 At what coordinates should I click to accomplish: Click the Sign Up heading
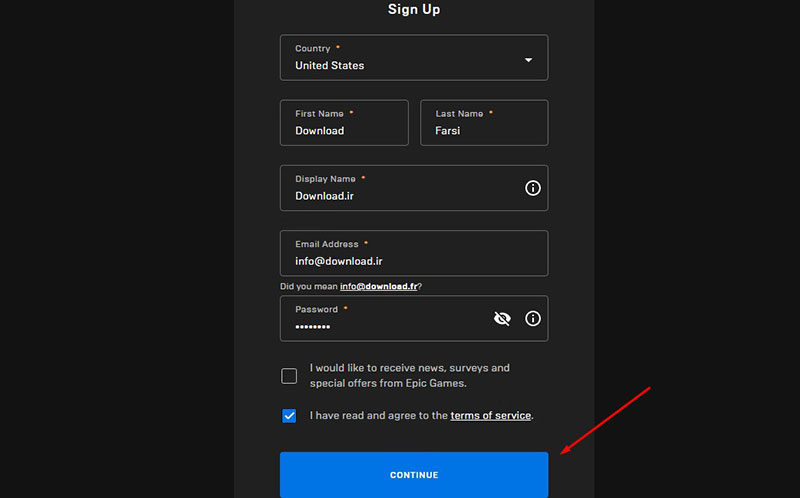(x=414, y=9)
